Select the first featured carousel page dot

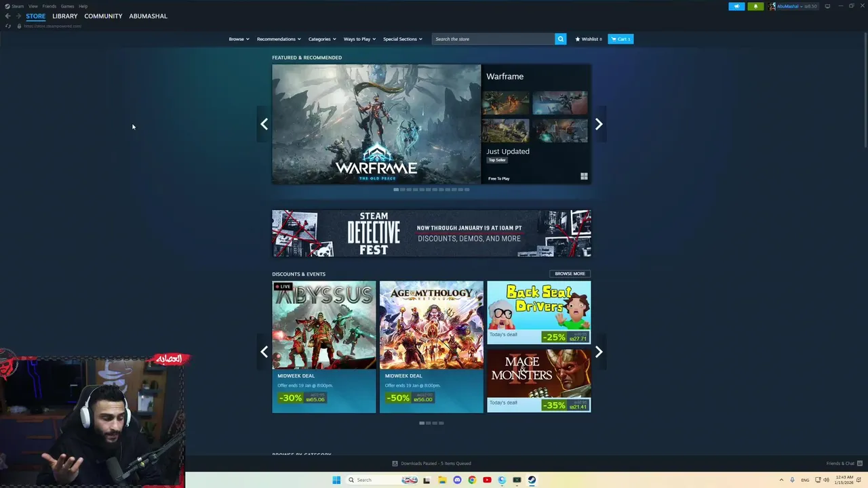coord(396,190)
